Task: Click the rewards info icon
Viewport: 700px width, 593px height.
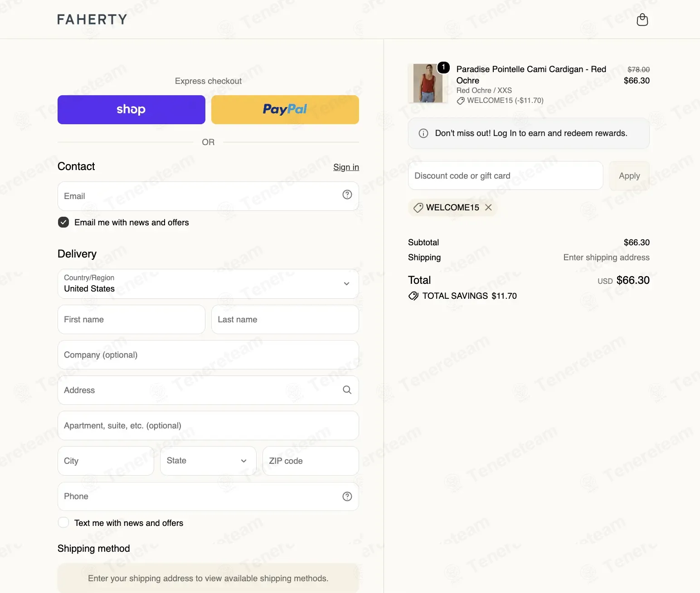Action: pyautogui.click(x=423, y=133)
